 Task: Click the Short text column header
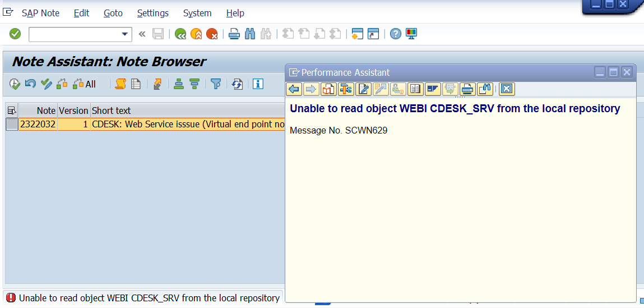point(188,110)
